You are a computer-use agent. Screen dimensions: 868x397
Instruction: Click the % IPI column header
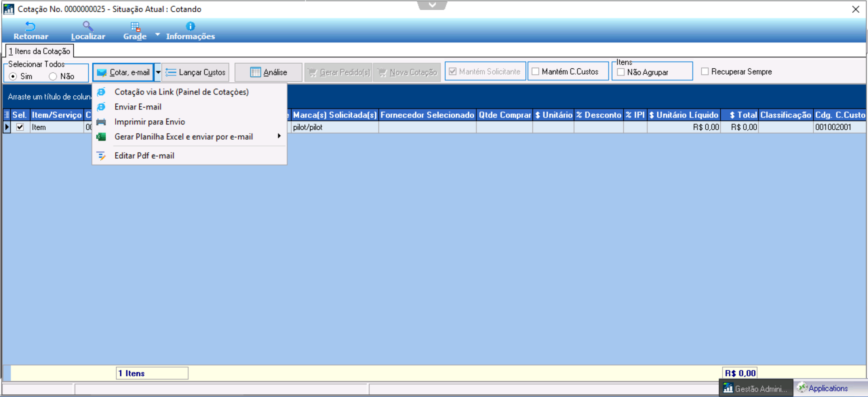pos(635,115)
